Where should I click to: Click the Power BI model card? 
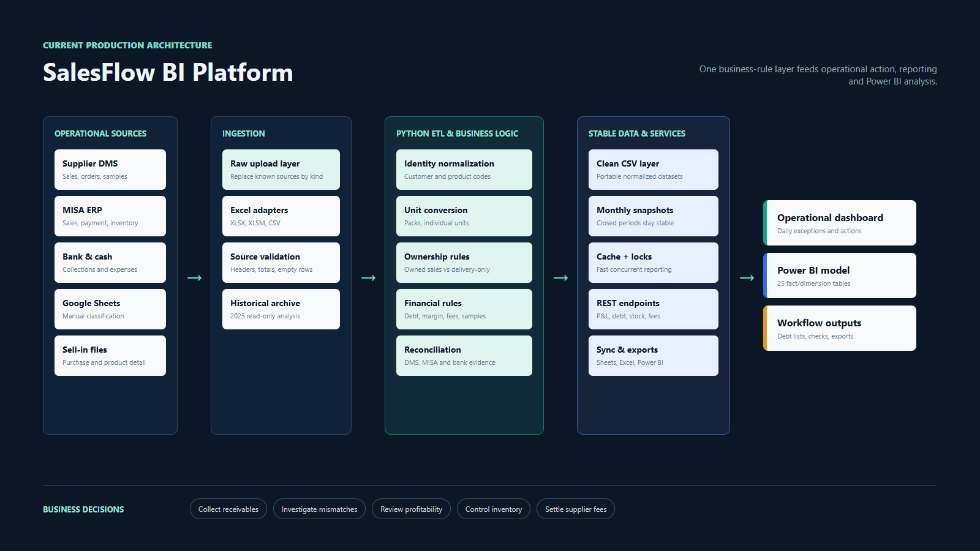840,275
